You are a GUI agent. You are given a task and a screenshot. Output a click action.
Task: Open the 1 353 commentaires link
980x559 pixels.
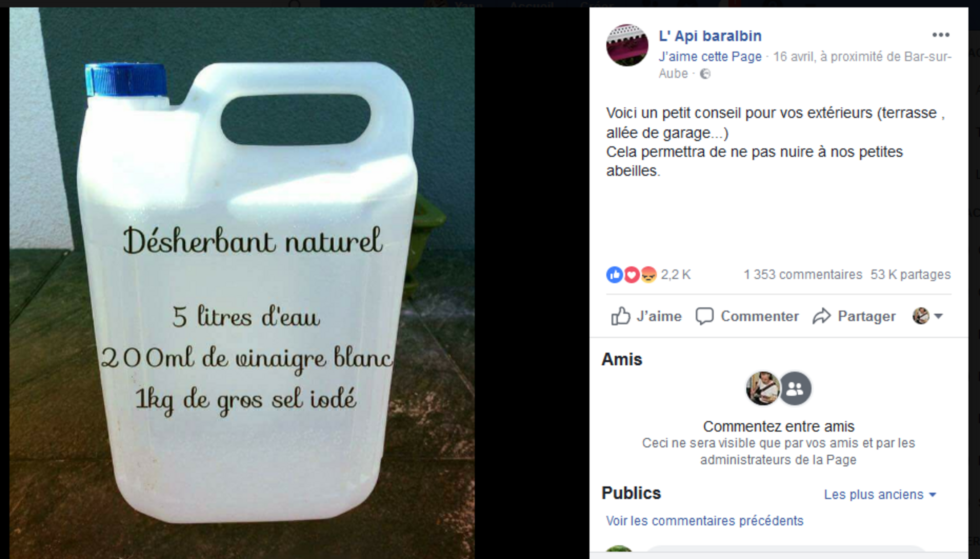coord(803,275)
